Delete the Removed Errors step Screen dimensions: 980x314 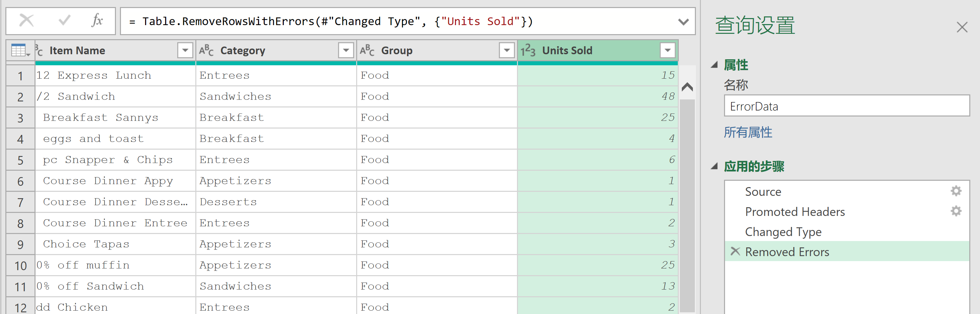(735, 251)
